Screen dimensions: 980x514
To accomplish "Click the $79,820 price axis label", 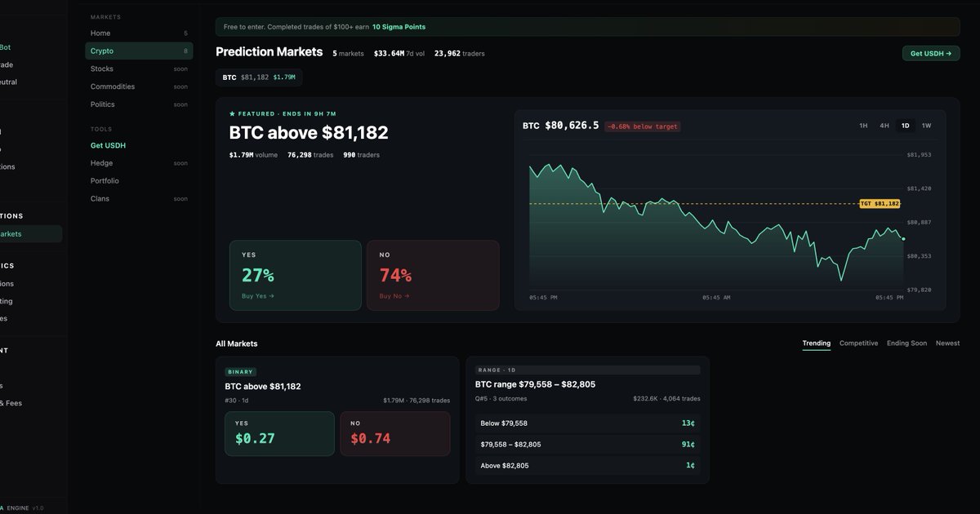I will tap(919, 290).
